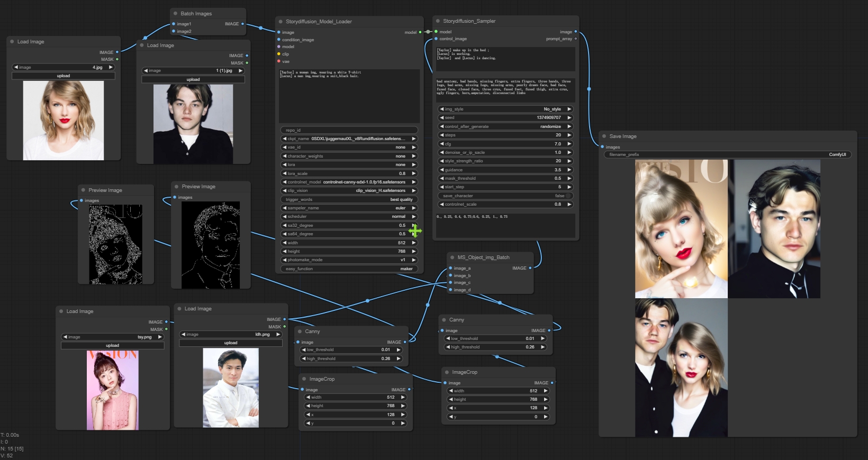The width and height of the screenshot is (868, 460).
Task: Collapse the Batch Images node via its title dot
Action: [175, 14]
